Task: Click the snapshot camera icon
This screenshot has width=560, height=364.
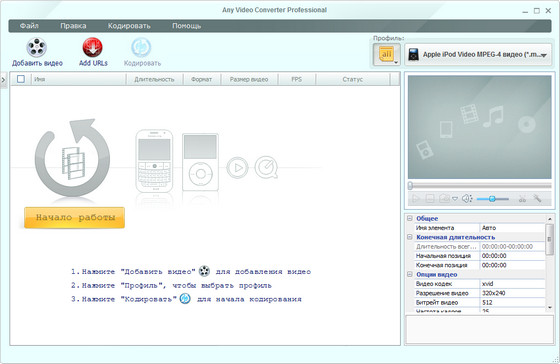Action: [x=444, y=199]
